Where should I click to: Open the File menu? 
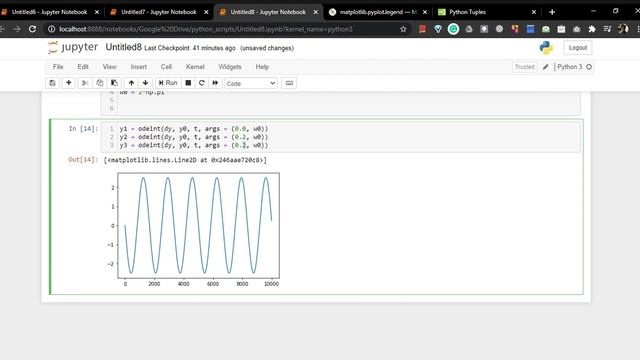tap(58, 67)
